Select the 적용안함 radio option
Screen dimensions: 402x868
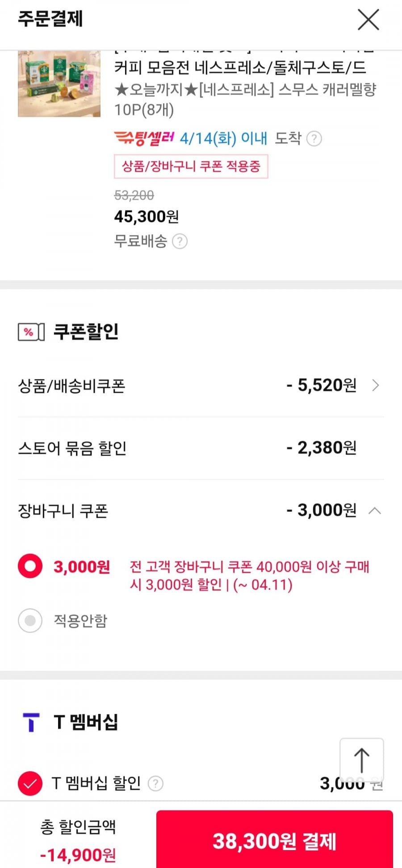tap(30, 620)
